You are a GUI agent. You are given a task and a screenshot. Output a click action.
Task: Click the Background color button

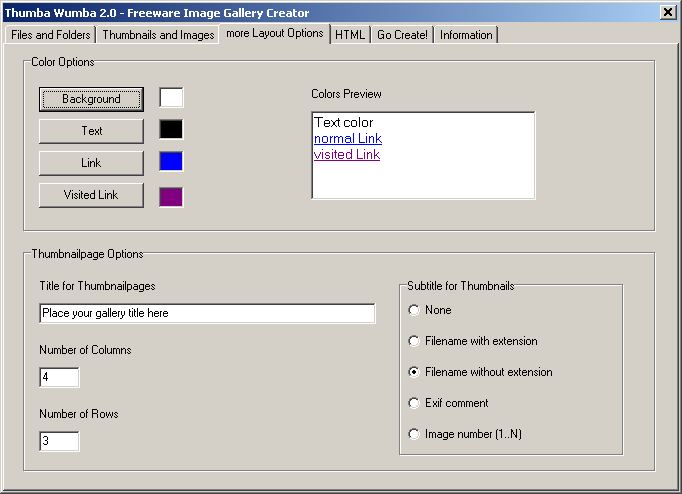(91, 99)
